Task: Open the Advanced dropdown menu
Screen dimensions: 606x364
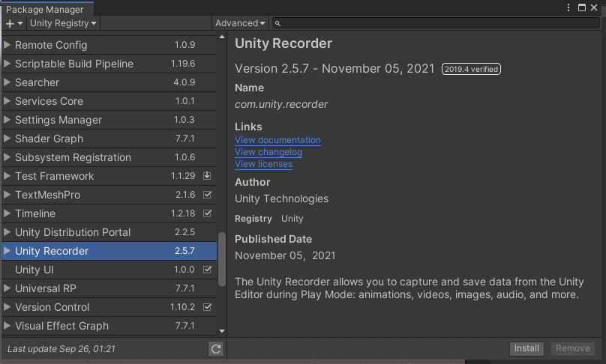Action: tap(240, 23)
